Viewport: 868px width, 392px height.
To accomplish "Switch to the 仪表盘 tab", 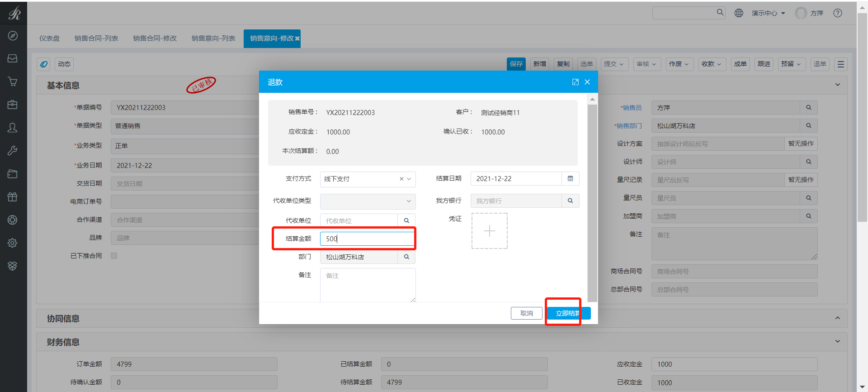I will point(49,38).
